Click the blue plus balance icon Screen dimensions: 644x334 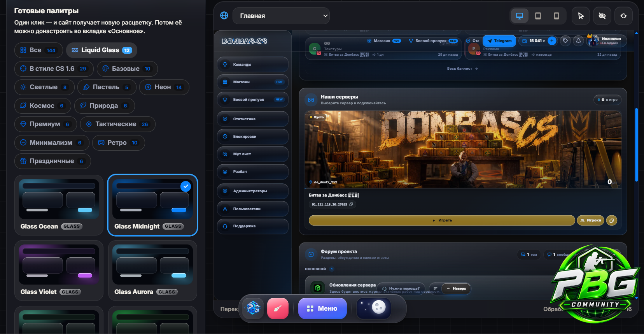[x=551, y=41]
